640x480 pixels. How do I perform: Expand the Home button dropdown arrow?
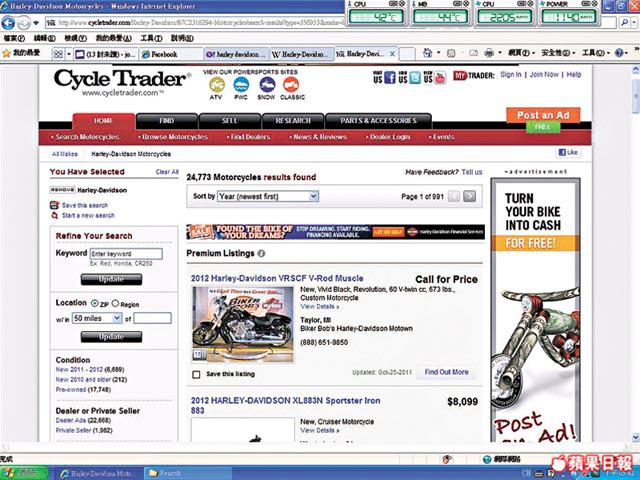tap(438, 53)
